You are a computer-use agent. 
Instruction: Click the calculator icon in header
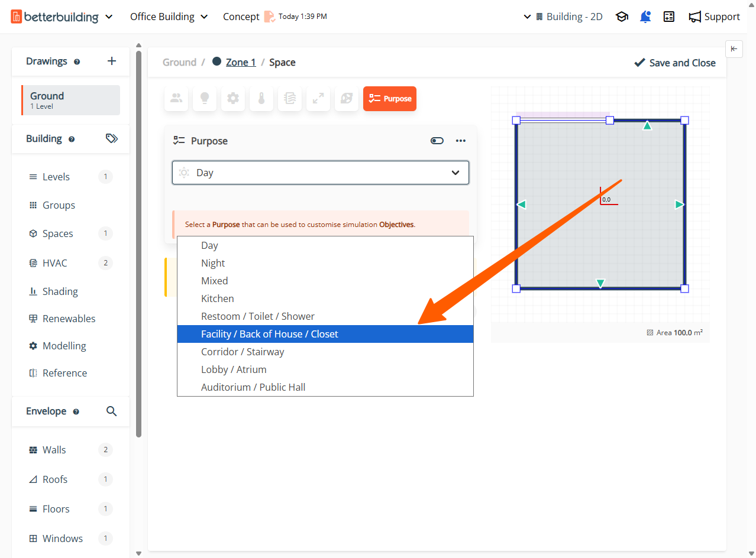pyautogui.click(x=669, y=17)
